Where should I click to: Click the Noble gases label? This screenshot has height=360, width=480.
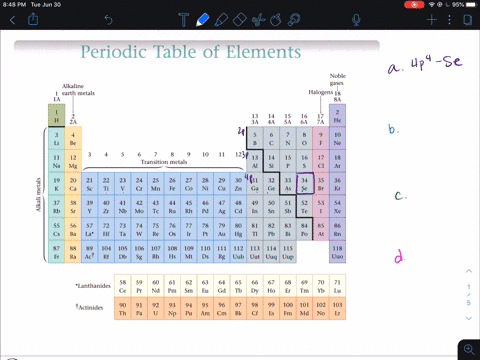coord(337,79)
